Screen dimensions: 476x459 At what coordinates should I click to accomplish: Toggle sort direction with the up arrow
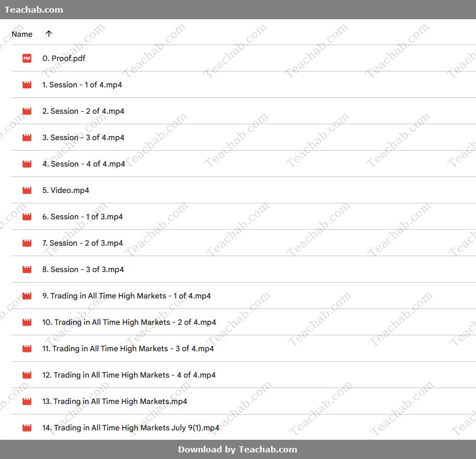[x=49, y=34]
